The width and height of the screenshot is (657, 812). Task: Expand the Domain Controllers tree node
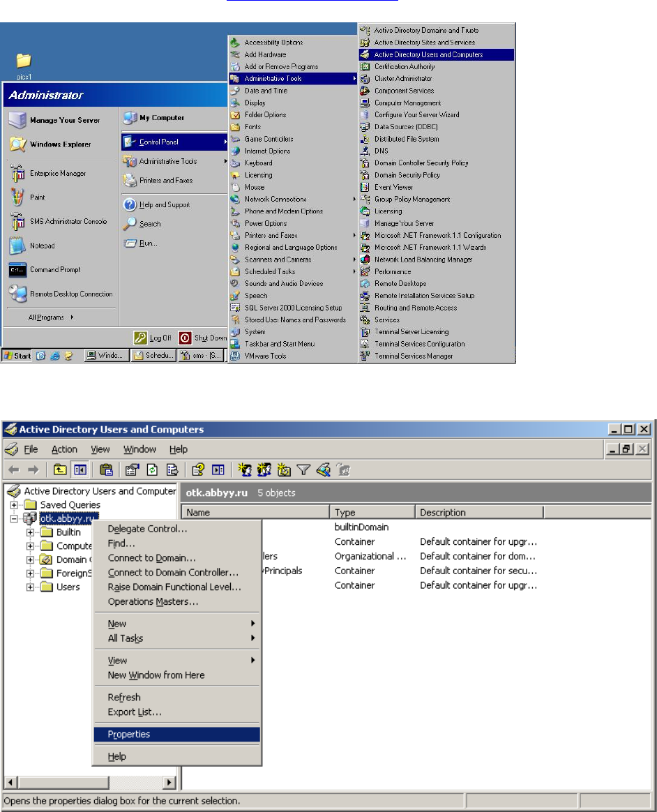(30, 559)
